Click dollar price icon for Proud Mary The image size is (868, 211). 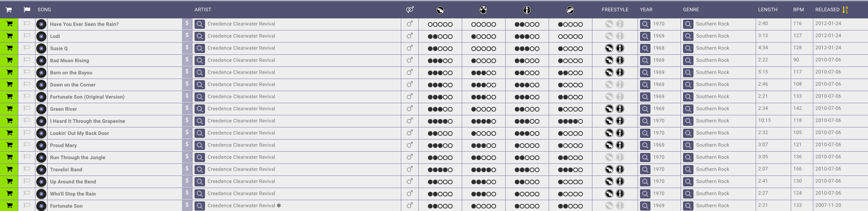coord(187,145)
